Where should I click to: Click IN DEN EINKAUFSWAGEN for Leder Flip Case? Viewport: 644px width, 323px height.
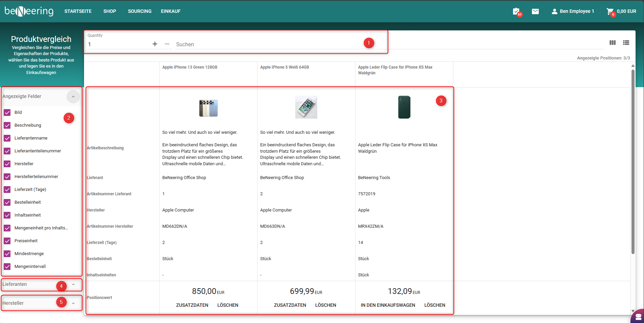tap(388, 305)
